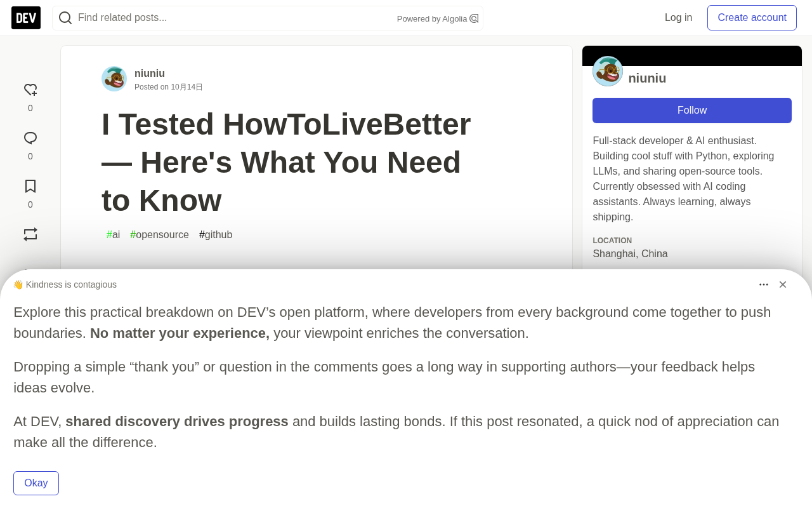The width and height of the screenshot is (812, 508).
Task: Click the Algolia logo icon
Action: click(x=474, y=18)
